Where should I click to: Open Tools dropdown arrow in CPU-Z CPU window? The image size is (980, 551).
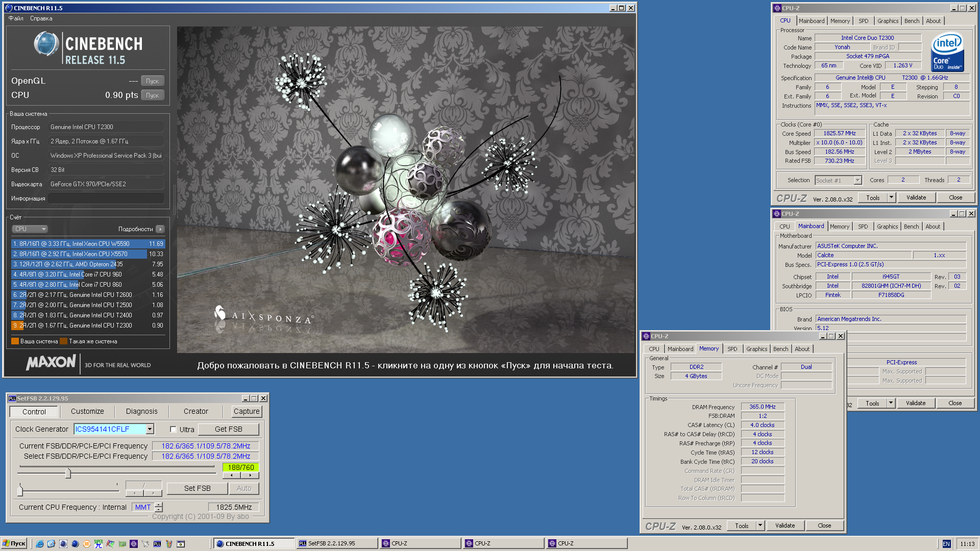point(891,197)
